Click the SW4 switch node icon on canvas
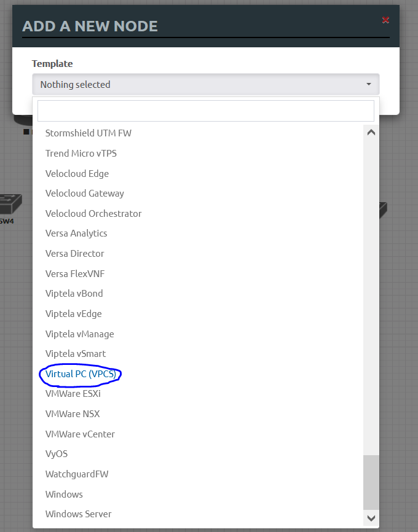 pos(10,203)
